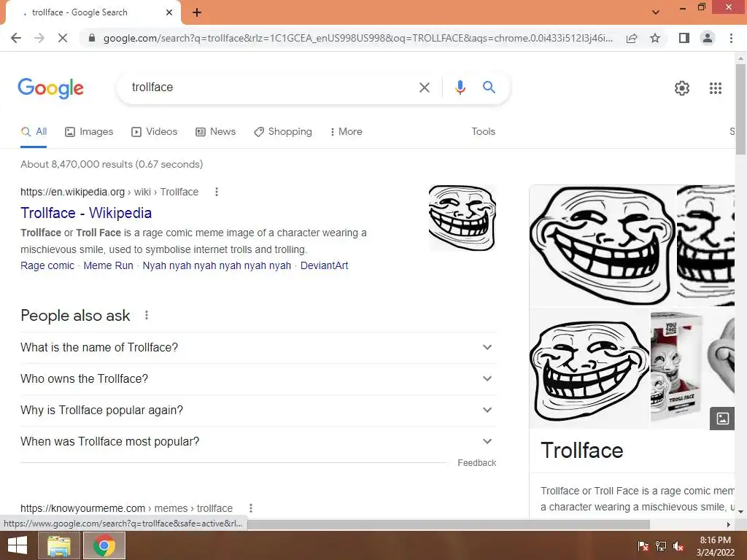This screenshot has height=560, width=747.
Task: Open the lower-left trollface panel image
Action: pos(589,368)
